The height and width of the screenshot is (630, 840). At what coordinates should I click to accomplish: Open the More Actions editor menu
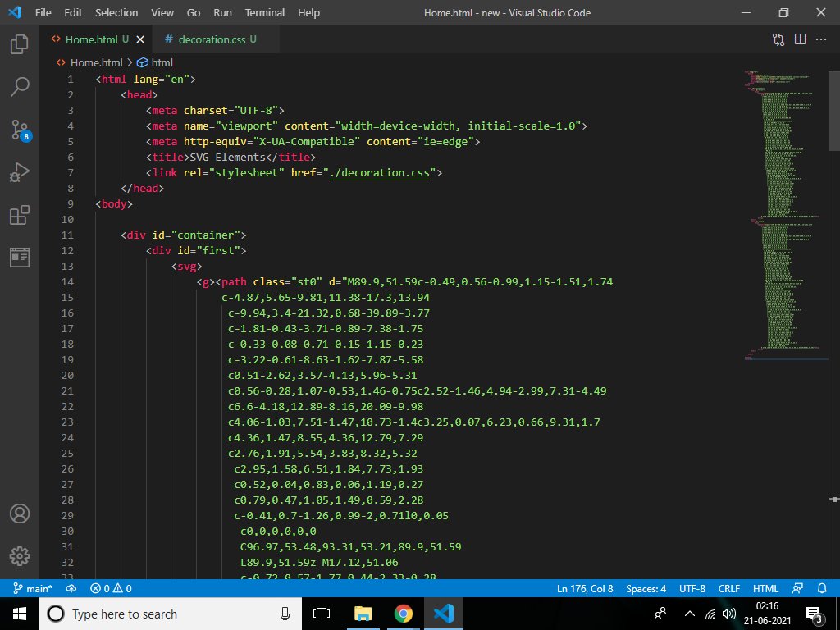click(821, 39)
